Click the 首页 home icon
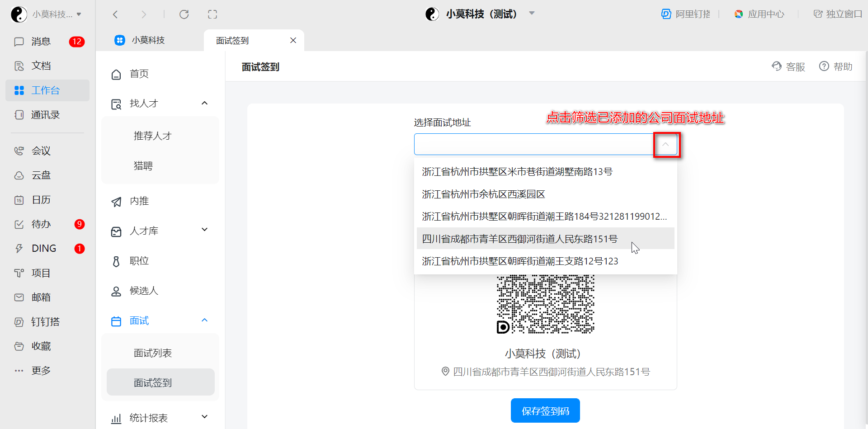This screenshot has width=868, height=429. coord(116,74)
